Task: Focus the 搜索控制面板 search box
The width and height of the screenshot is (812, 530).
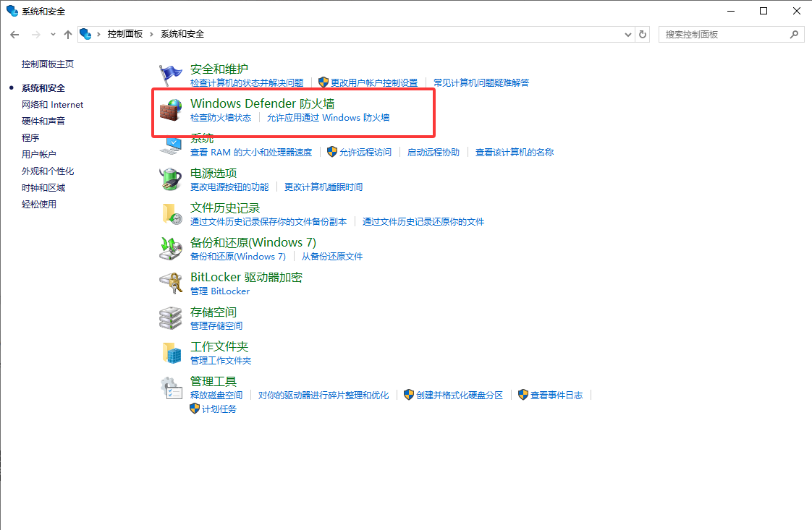Action: point(726,34)
